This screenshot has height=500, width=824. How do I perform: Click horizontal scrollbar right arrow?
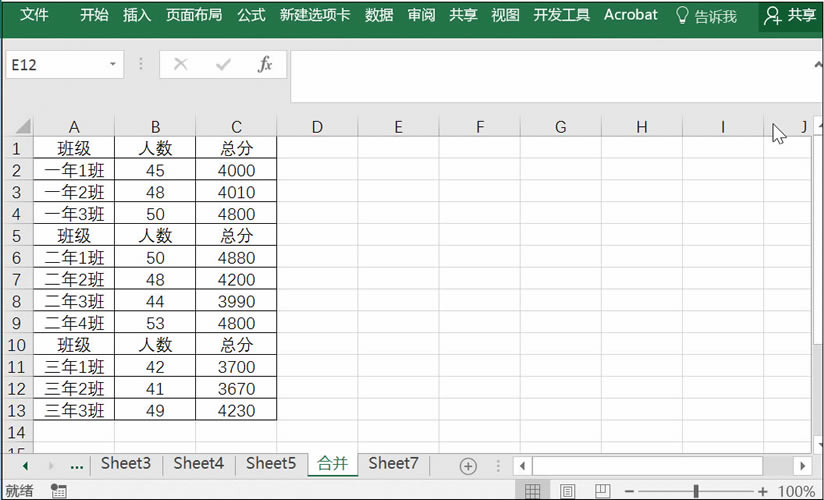click(x=802, y=466)
